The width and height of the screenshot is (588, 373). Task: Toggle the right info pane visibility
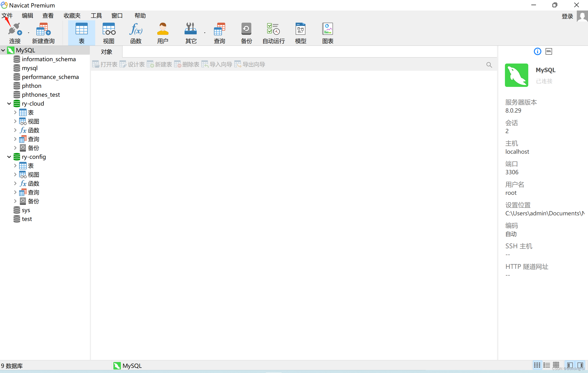pos(581,365)
